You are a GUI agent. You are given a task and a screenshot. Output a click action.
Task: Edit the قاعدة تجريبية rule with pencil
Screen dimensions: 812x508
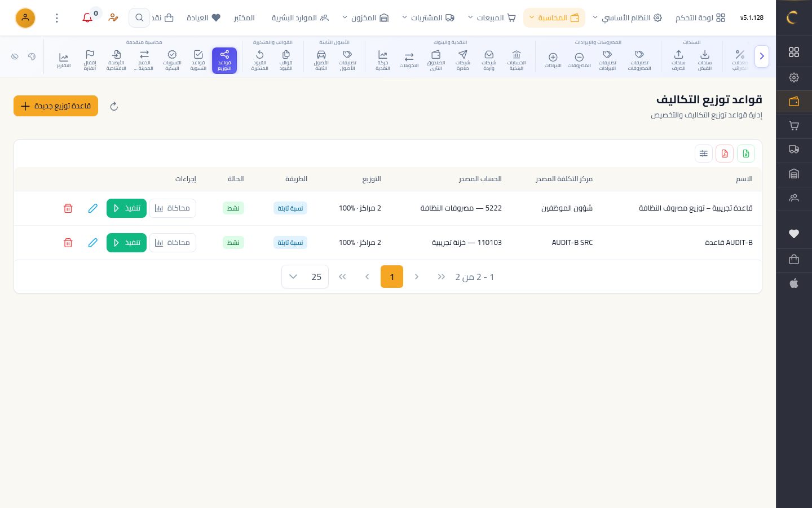click(93, 208)
